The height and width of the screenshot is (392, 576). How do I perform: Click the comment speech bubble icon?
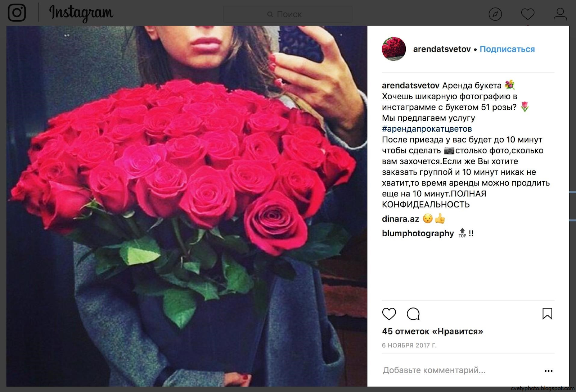click(413, 314)
